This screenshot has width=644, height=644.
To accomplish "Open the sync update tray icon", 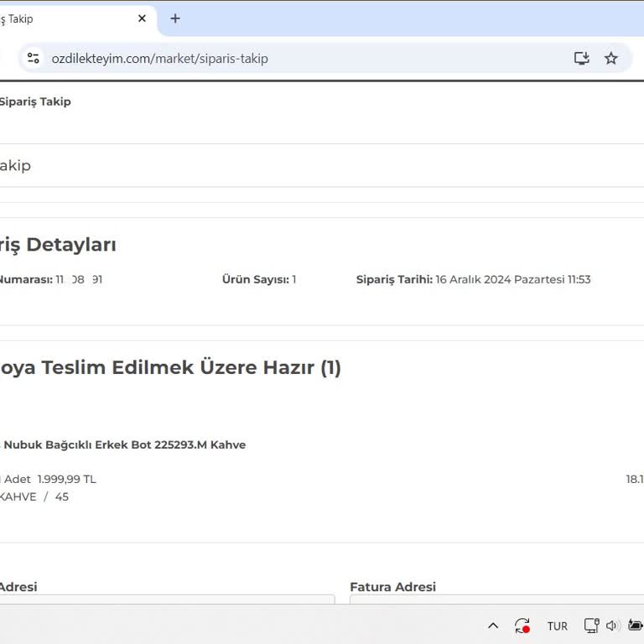I will 522,626.
